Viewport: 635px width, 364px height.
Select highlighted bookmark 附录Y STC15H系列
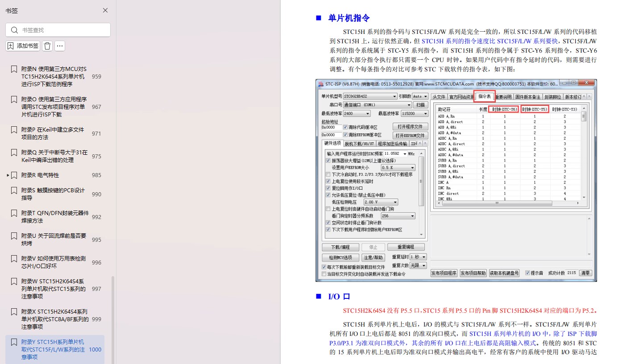click(55, 349)
